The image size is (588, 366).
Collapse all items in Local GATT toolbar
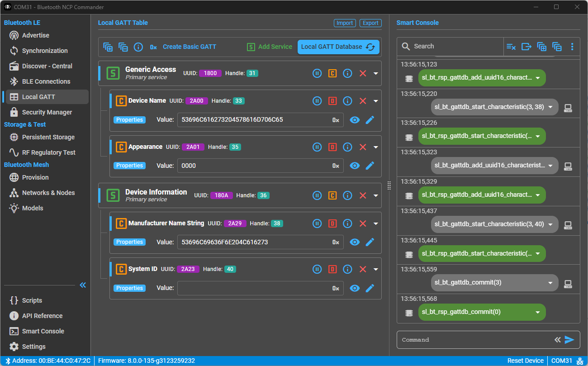[123, 47]
